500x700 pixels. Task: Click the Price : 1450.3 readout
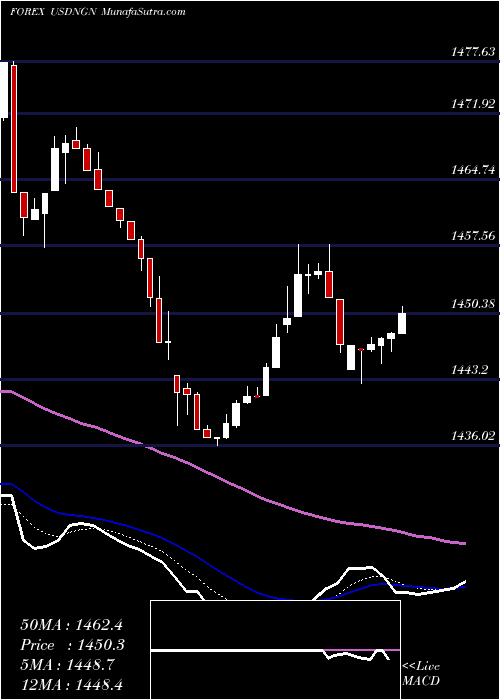pos(73,645)
